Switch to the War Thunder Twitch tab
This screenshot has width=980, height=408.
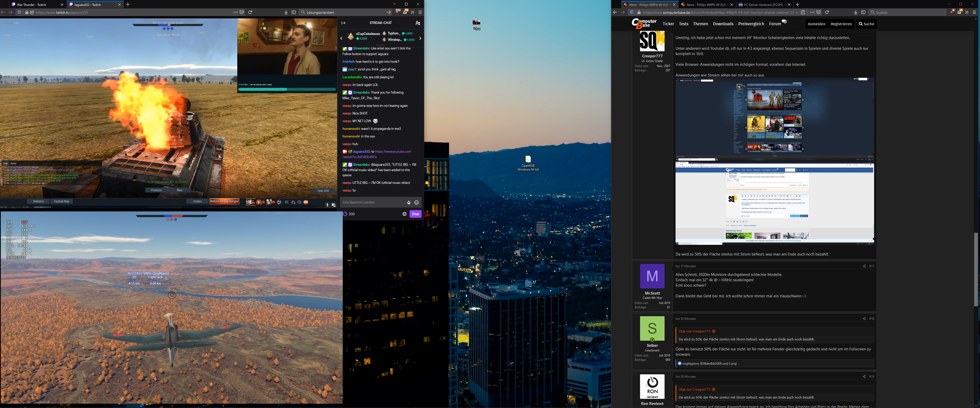[x=32, y=5]
